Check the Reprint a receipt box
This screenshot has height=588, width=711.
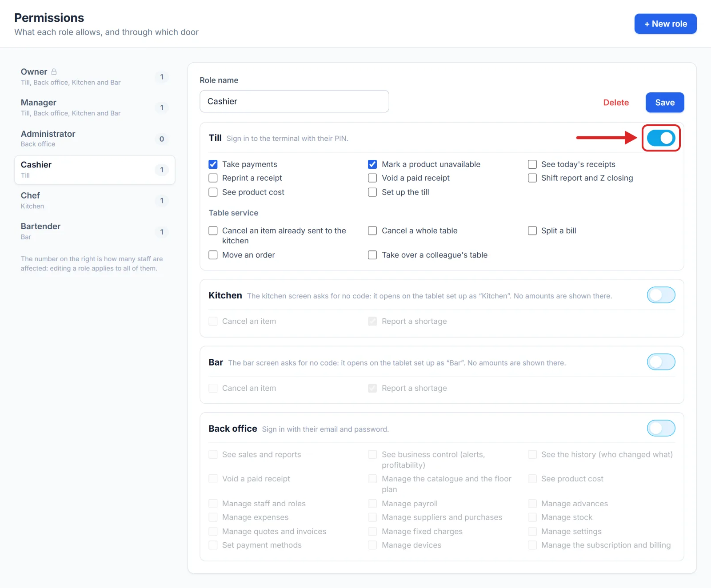(213, 178)
